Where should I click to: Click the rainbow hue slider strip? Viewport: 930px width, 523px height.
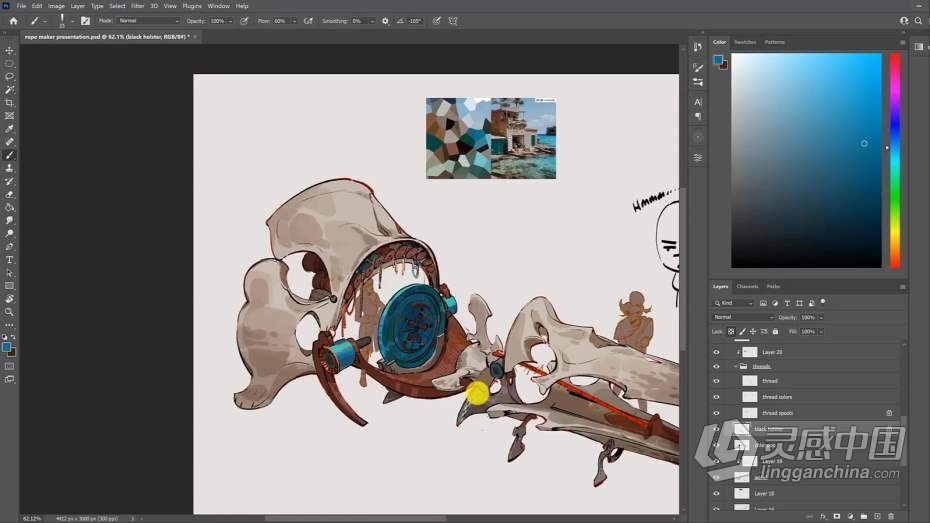(895, 160)
